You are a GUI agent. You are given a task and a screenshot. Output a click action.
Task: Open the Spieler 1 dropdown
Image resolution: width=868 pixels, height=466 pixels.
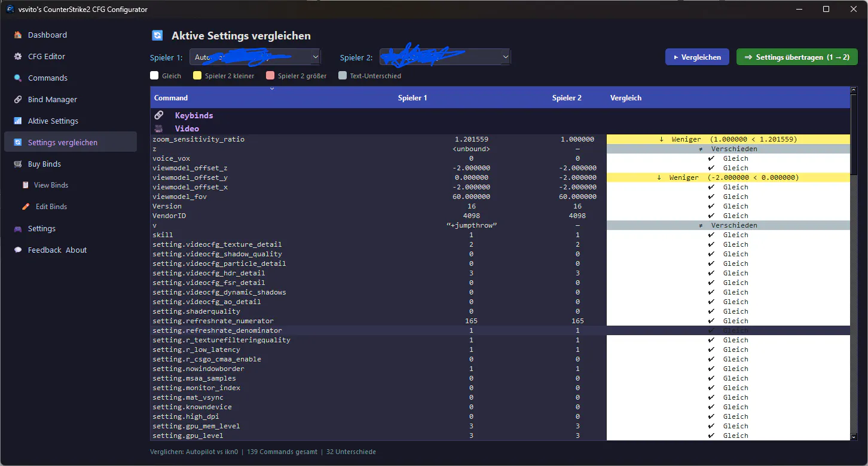click(x=255, y=57)
